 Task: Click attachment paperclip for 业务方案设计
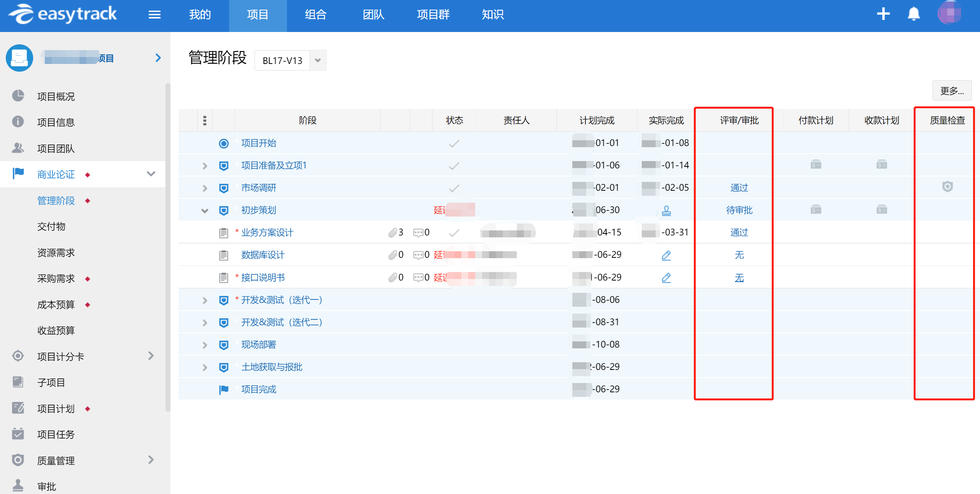(x=393, y=232)
